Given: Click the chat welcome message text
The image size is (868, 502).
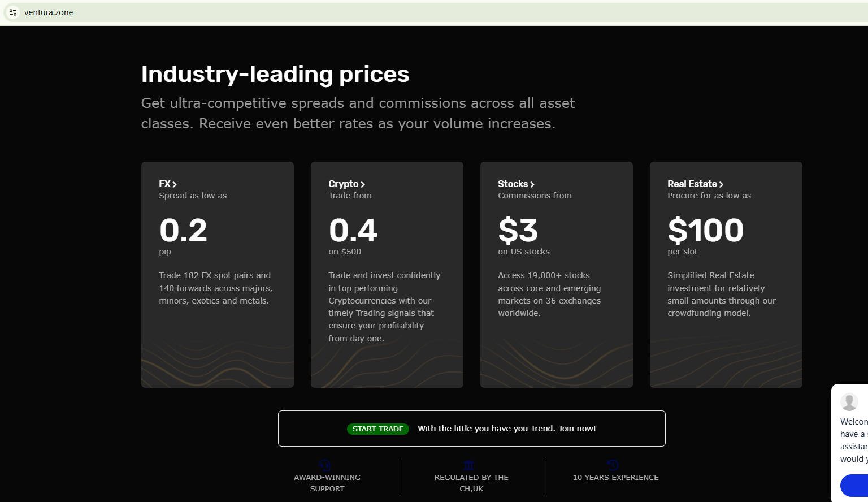Looking at the screenshot, I should (x=853, y=440).
